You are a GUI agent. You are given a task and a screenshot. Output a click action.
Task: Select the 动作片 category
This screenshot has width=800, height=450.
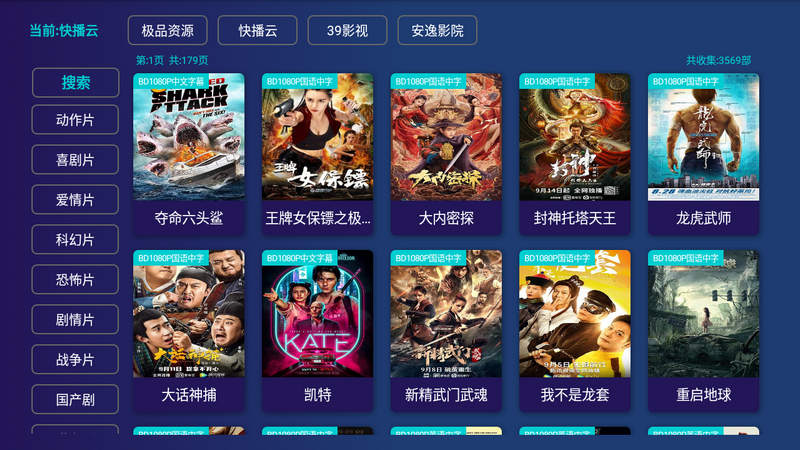point(76,120)
